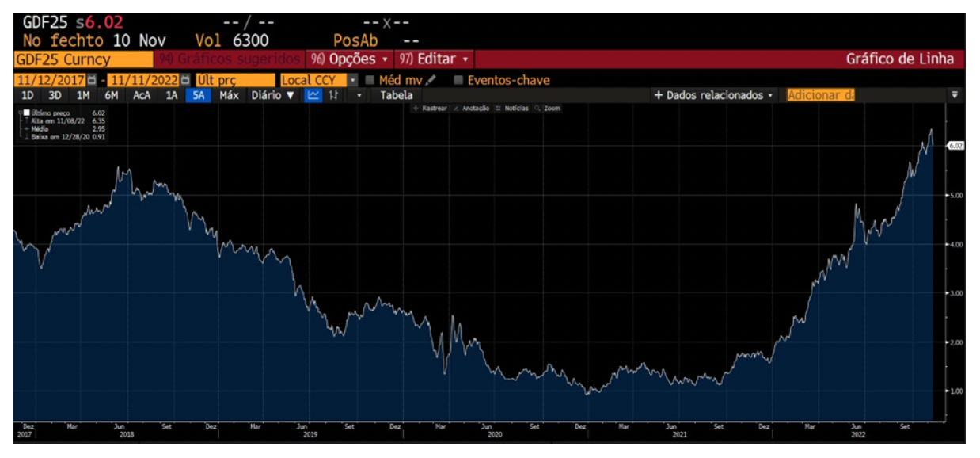Select the 3D time range

pyautogui.click(x=55, y=95)
